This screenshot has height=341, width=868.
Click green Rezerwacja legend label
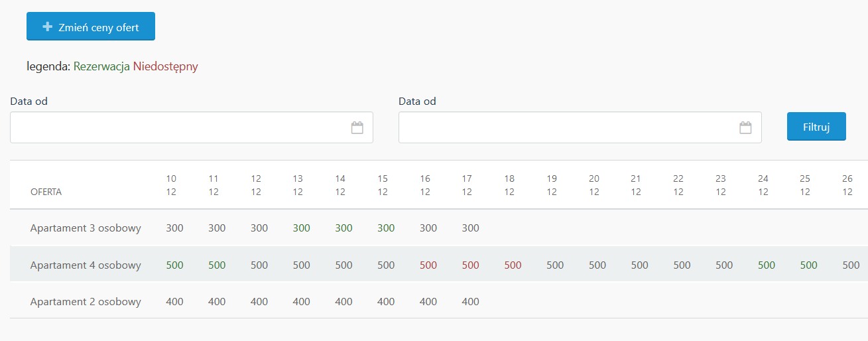(x=101, y=66)
